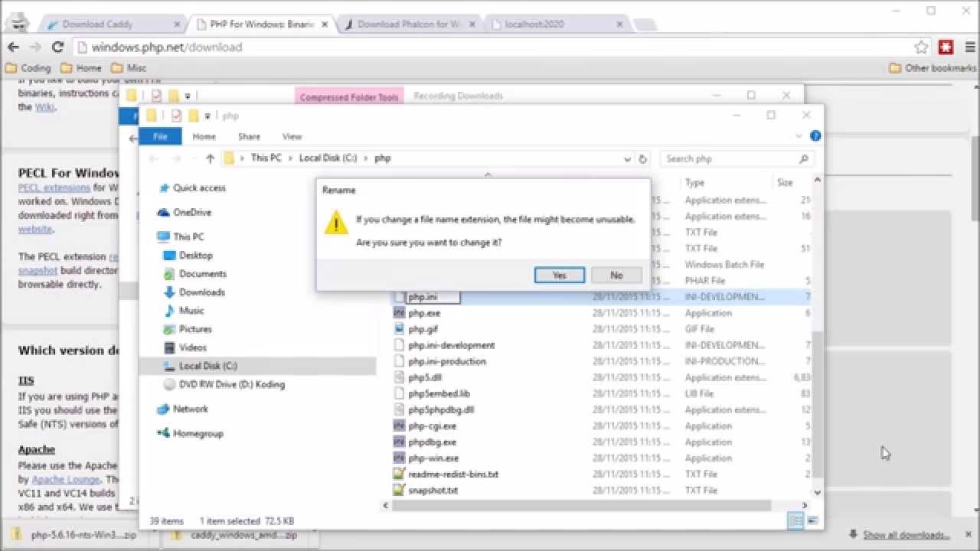
Task: Click Show all downloads link
Action: (906, 535)
